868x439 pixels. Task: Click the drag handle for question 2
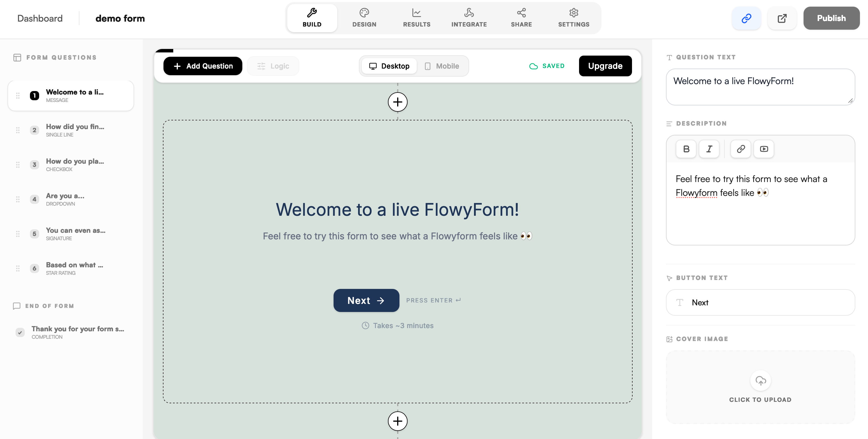click(x=18, y=130)
